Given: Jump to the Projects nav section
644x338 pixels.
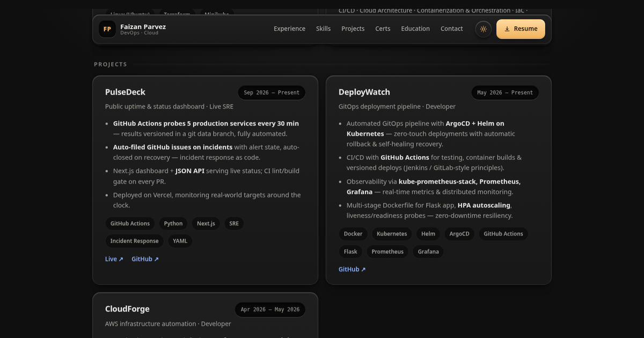Looking at the screenshot, I should click(x=353, y=29).
